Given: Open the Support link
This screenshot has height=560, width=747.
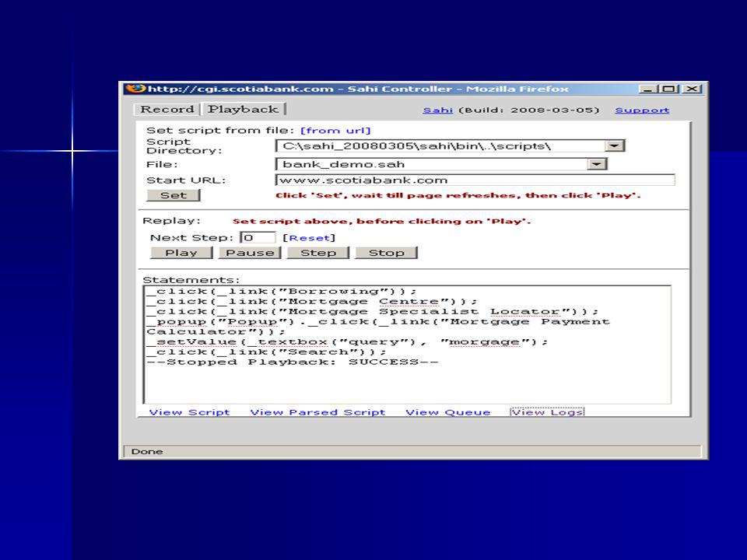Looking at the screenshot, I should click(x=642, y=110).
